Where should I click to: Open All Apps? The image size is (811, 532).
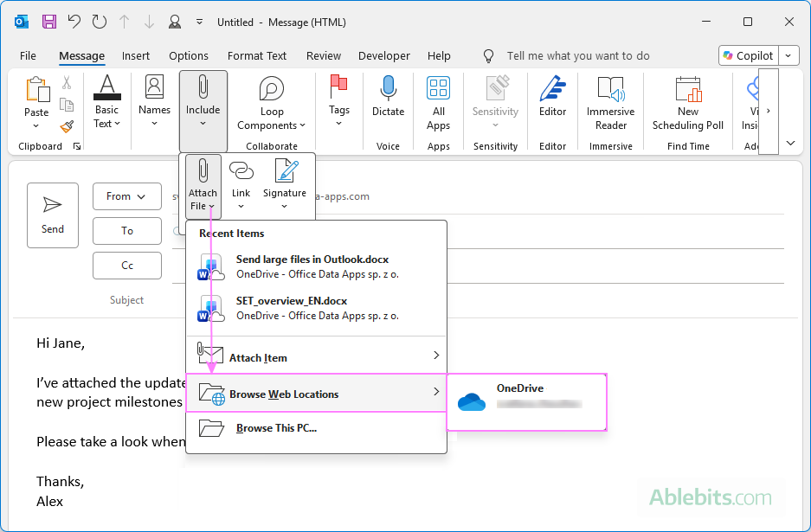tap(438, 102)
